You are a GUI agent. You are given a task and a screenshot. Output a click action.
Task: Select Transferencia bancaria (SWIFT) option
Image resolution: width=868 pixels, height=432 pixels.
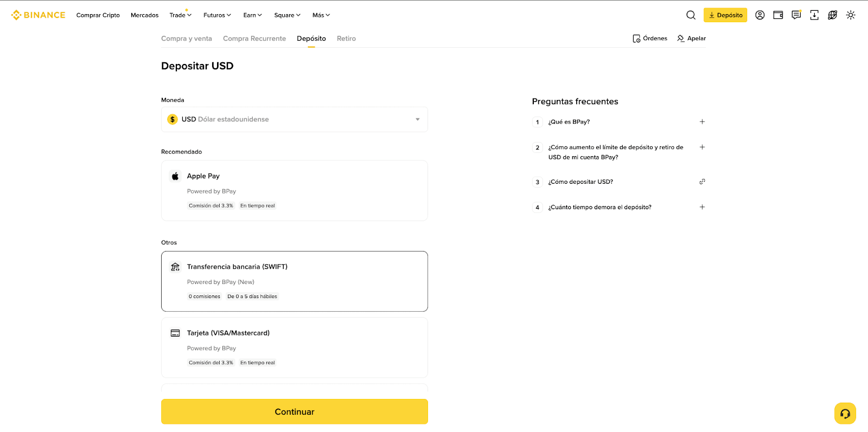point(294,281)
